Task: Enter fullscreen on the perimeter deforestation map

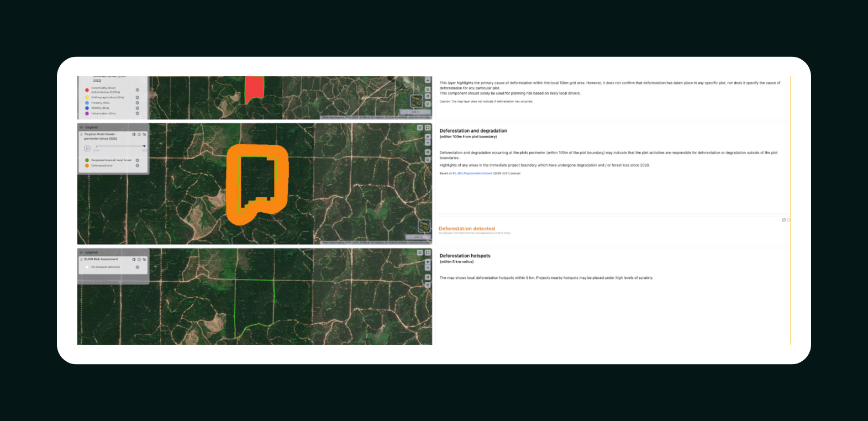Action: (428, 128)
